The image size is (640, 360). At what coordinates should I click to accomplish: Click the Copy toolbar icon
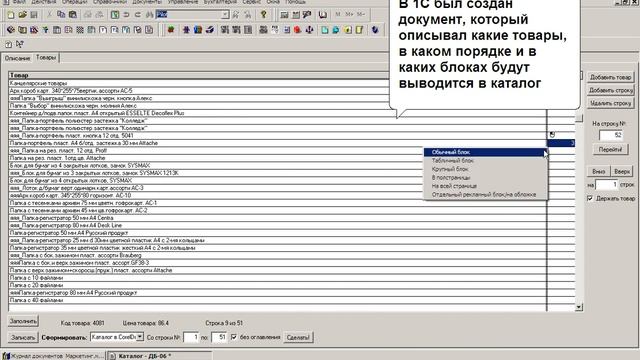coord(61,15)
